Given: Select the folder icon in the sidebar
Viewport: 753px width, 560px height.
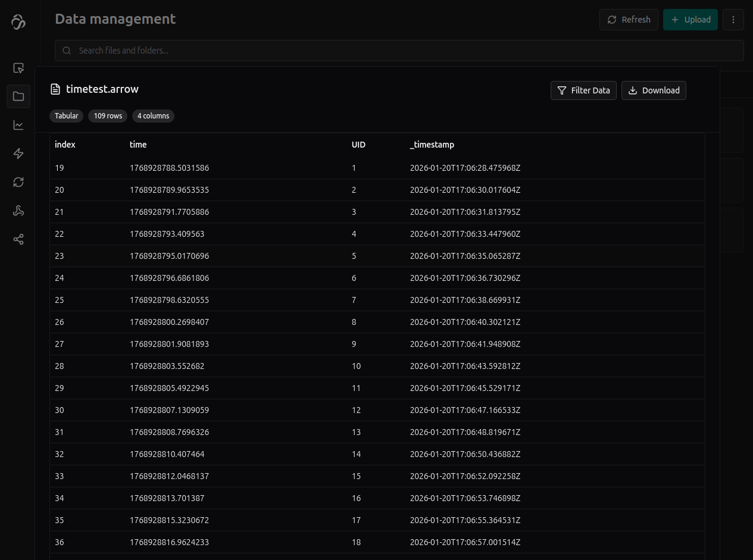Looking at the screenshot, I should [18, 96].
